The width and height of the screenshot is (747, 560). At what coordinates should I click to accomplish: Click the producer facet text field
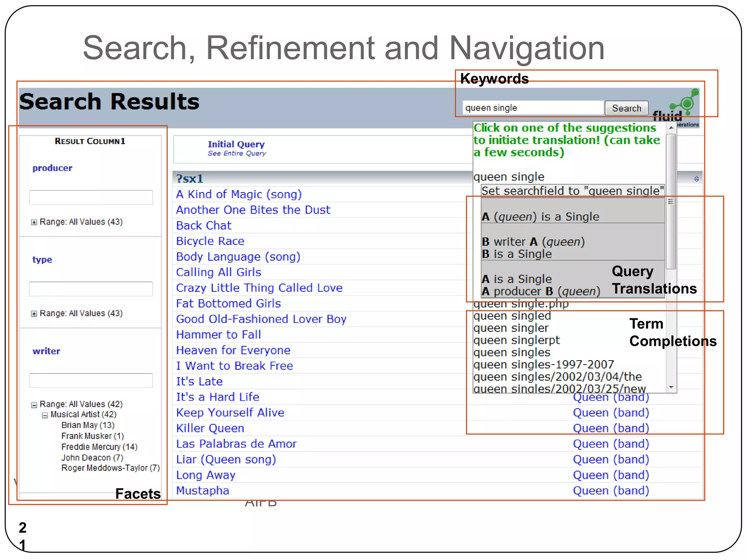click(x=91, y=197)
